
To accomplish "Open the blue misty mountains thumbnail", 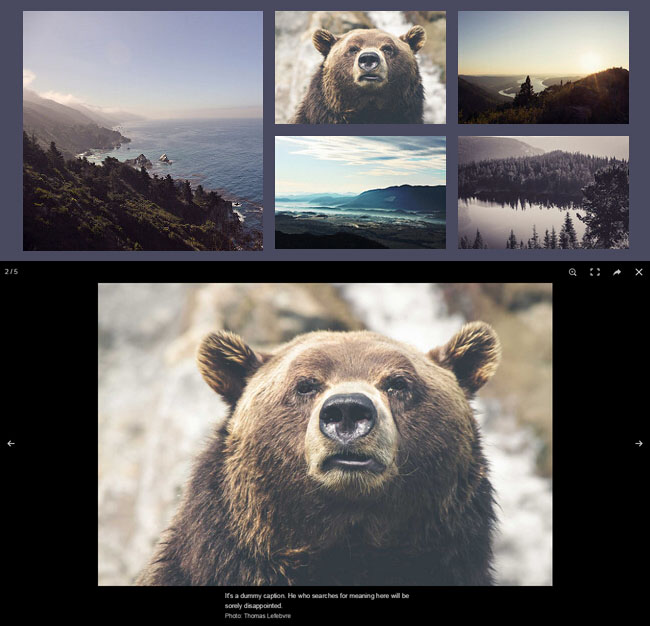I will [360, 192].
